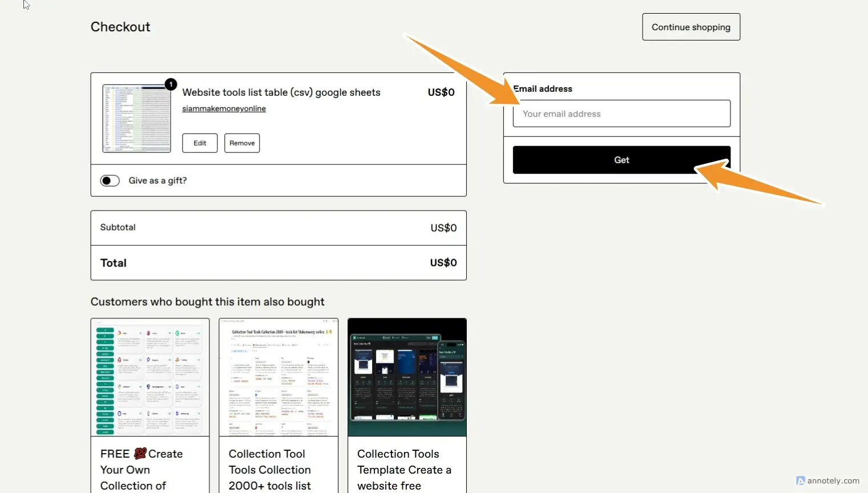Remove the Website tools list item
Viewport: 868px width, 493px height.
click(242, 143)
